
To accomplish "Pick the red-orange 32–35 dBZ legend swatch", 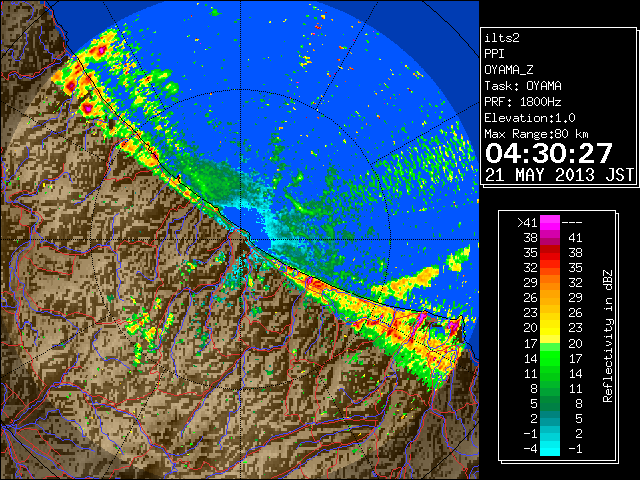I will click(x=550, y=268).
